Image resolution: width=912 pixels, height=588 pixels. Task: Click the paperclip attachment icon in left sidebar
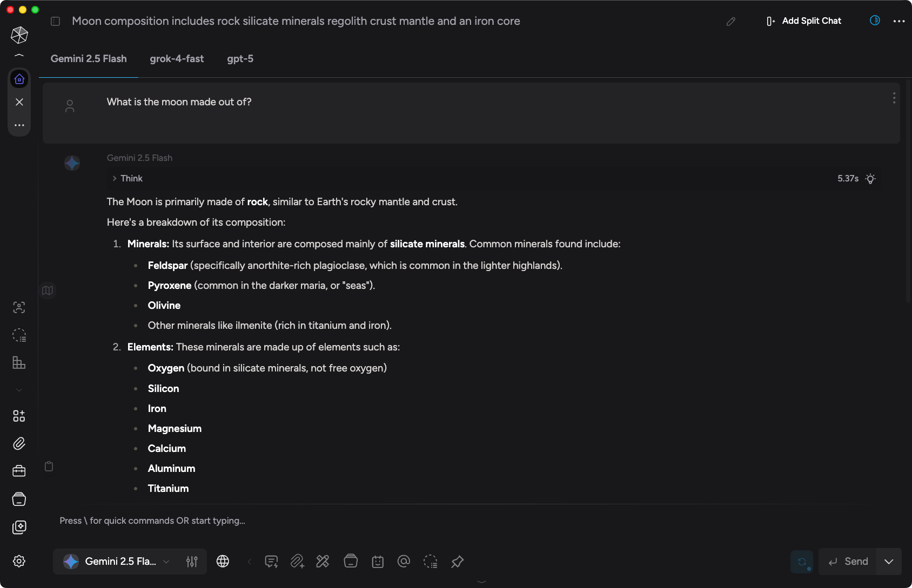[19, 443]
